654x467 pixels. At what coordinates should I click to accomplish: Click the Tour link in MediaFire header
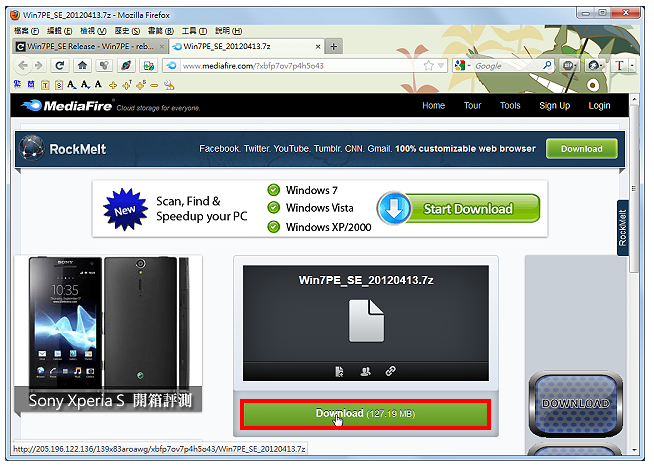tap(473, 105)
